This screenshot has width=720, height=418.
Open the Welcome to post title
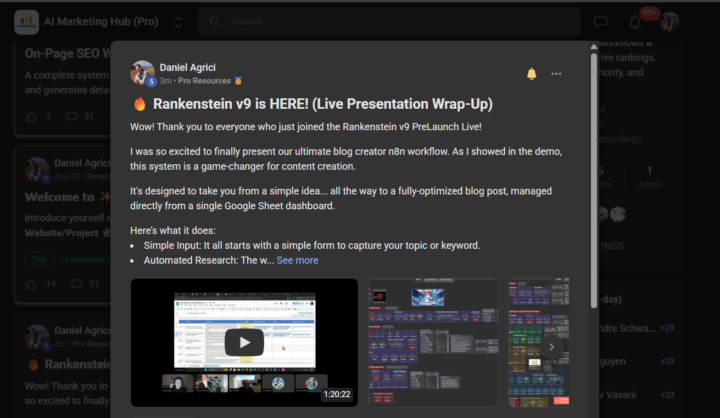(67, 197)
